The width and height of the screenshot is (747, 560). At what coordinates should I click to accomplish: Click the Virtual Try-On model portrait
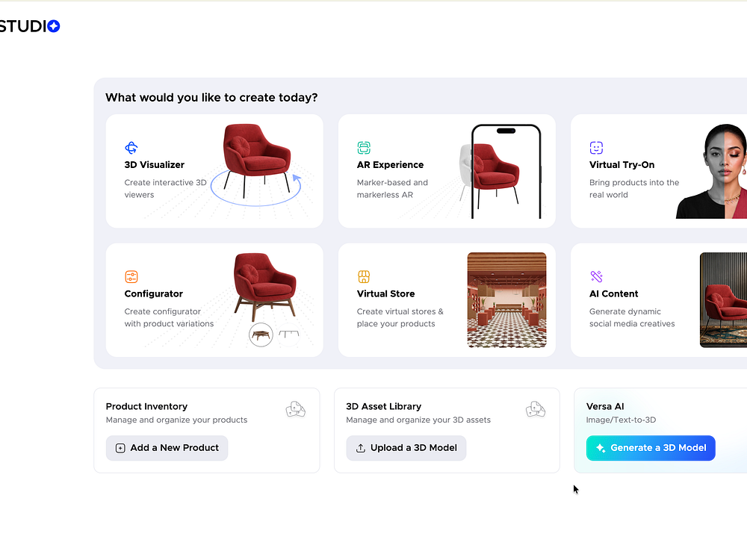click(x=711, y=171)
